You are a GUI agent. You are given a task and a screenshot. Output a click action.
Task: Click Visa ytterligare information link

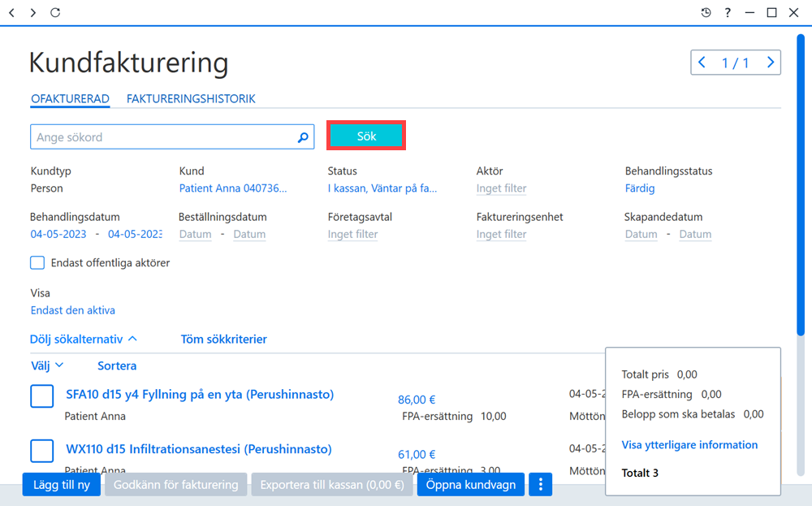tap(689, 445)
